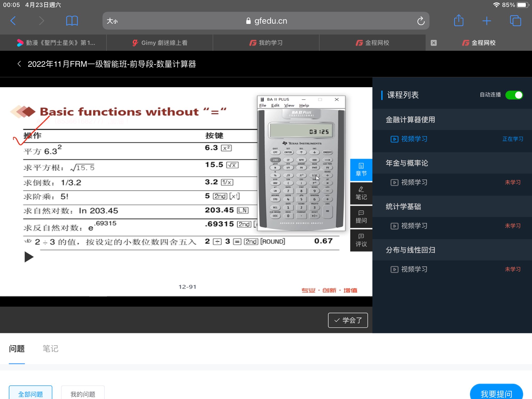Open a new tab with plus icon

(487, 21)
